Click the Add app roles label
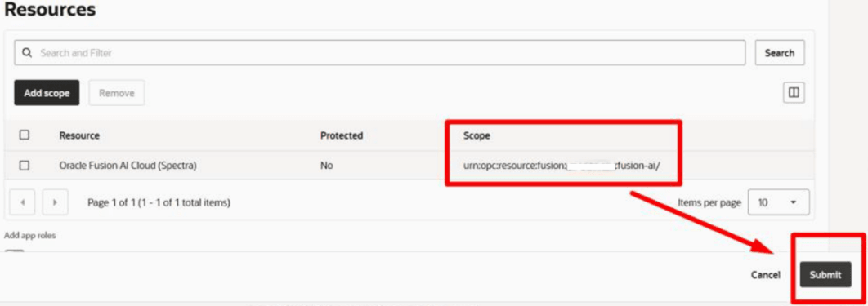 tap(30, 235)
